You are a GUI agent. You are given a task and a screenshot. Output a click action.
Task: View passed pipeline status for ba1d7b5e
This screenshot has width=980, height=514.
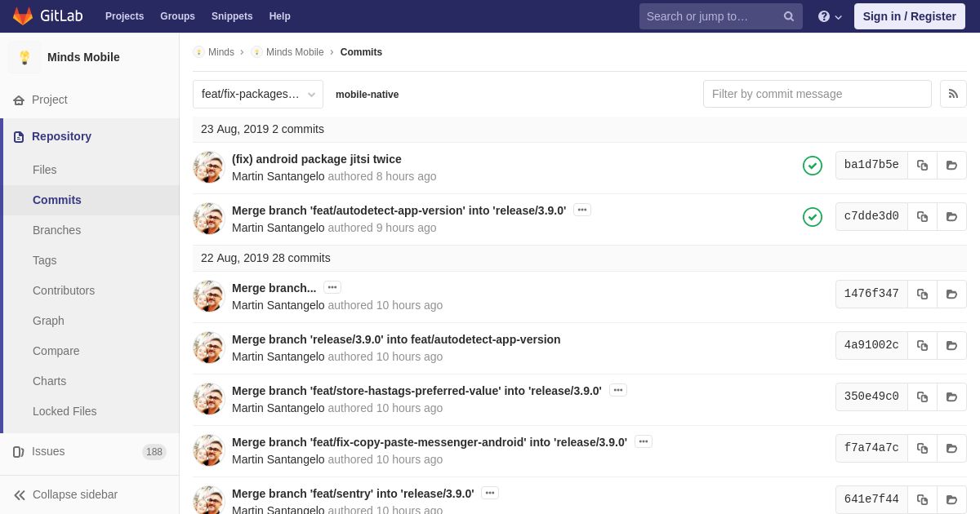click(813, 166)
